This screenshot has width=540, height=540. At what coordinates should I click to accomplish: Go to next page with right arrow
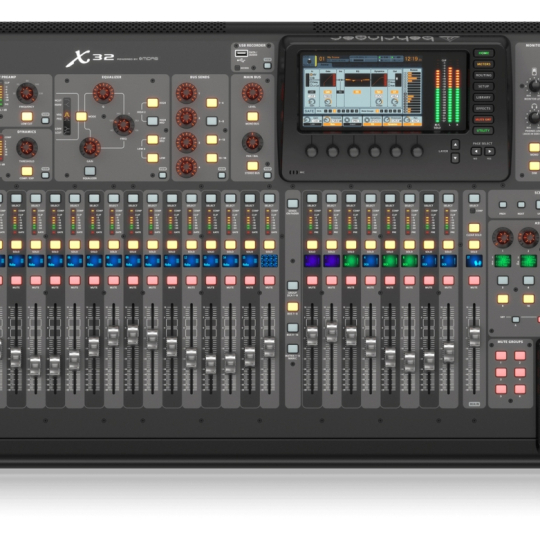(489, 151)
